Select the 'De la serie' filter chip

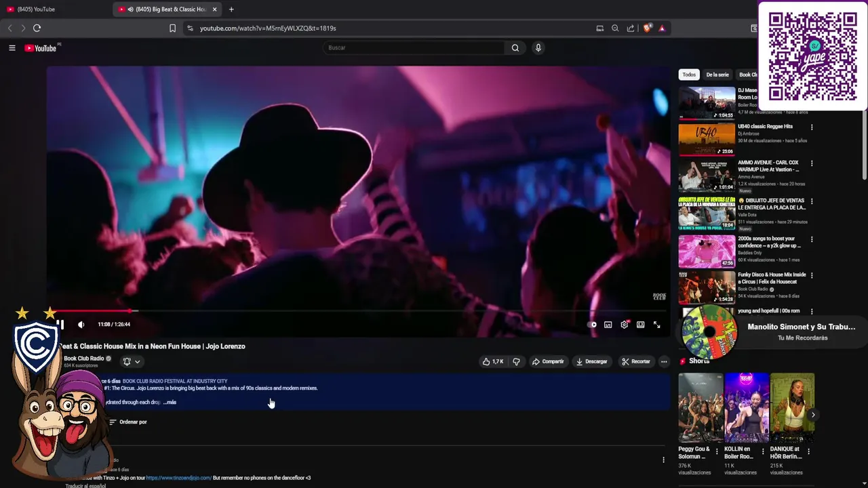point(717,75)
